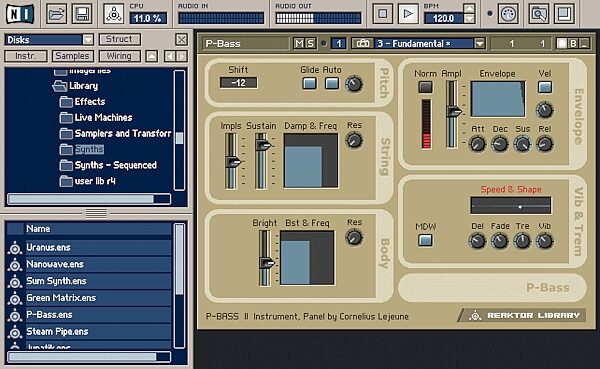Increase BPM with the up arrow
600x369 pixels.
coord(469,8)
